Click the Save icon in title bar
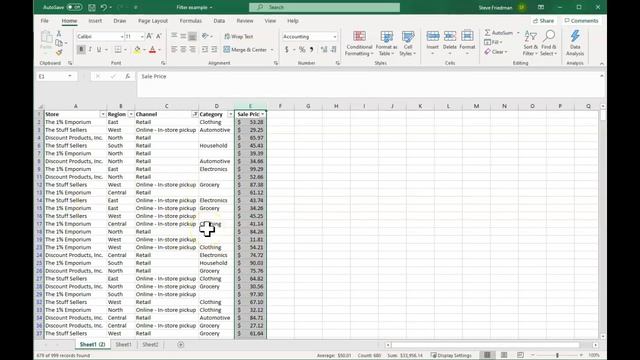The image size is (640, 360). point(92,7)
